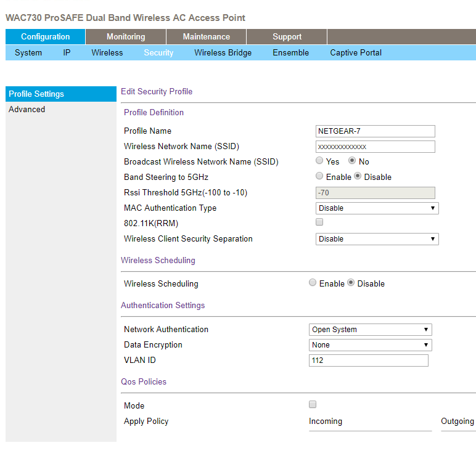Viewport: 476px width, 464px height.
Task: Go to the Support tab
Action: [287, 37]
